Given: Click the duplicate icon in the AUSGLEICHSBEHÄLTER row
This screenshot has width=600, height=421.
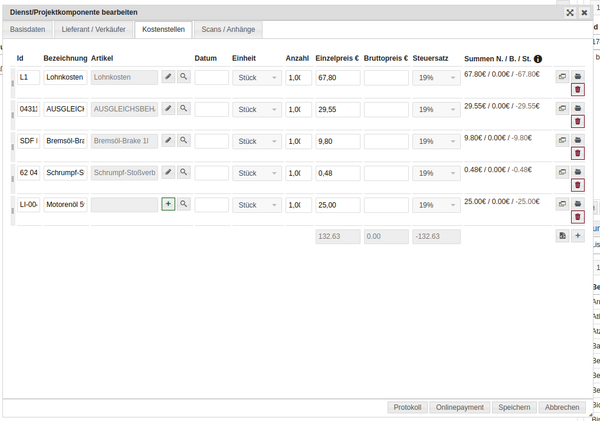Looking at the screenshot, I should [562, 108].
